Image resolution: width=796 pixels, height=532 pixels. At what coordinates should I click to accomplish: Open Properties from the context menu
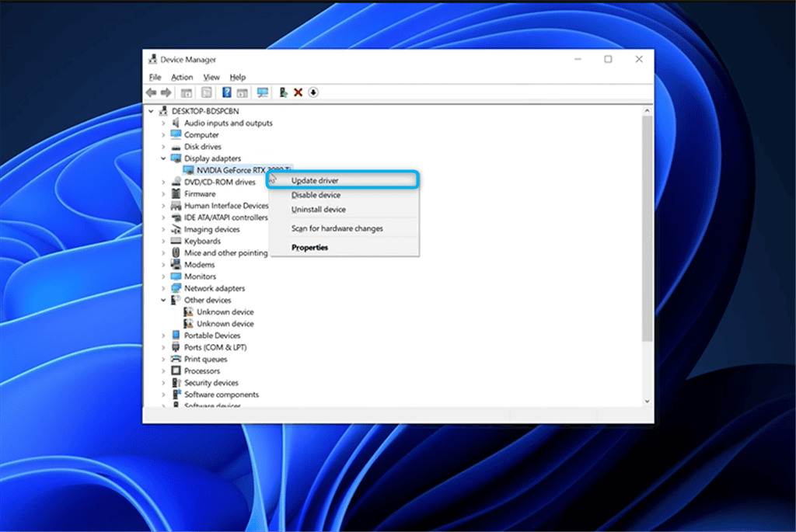309,248
